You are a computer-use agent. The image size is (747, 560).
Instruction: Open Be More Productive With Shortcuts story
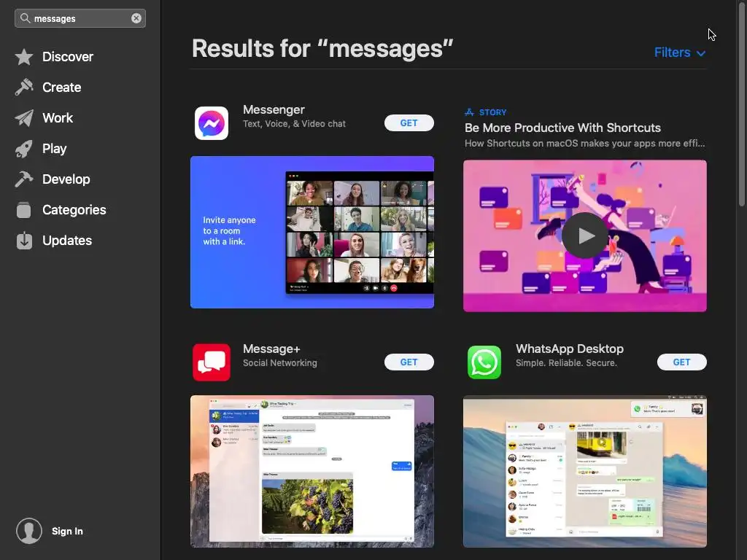(562, 128)
